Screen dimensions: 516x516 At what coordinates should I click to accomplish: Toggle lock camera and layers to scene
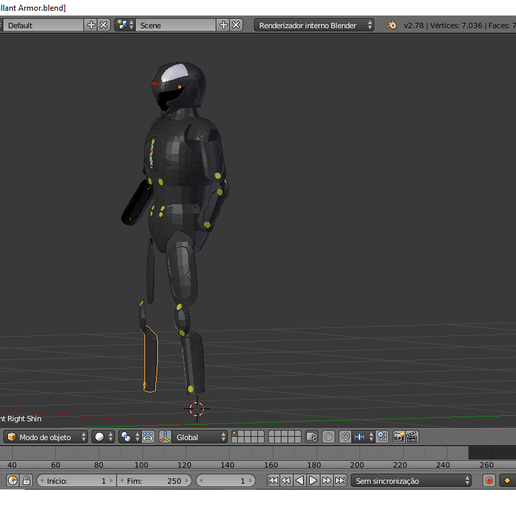tap(312, 437)
